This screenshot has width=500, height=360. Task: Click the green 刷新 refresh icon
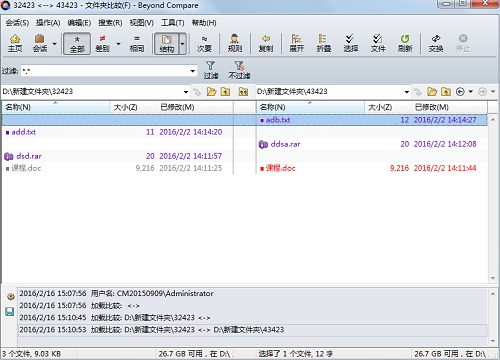[405, 43]
